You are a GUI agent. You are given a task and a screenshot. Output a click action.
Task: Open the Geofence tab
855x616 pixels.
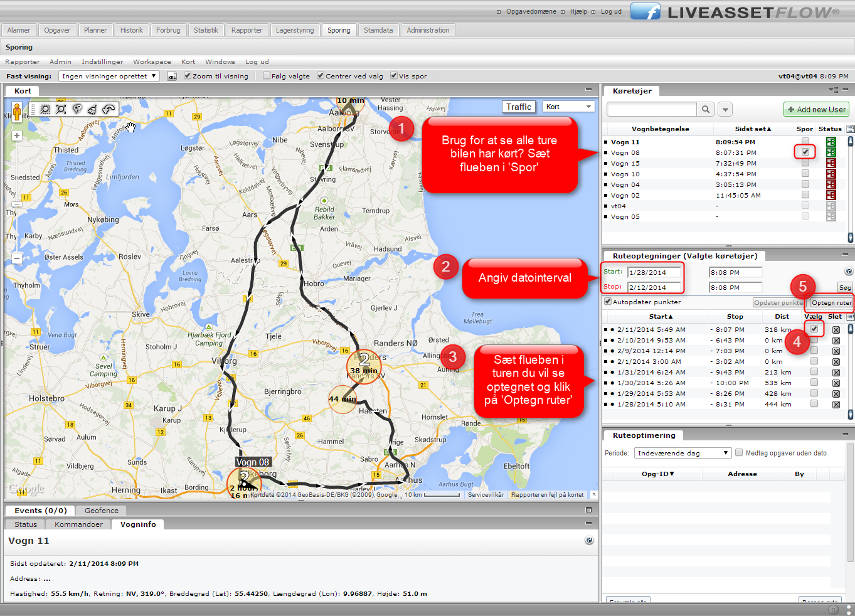click(102, 511)
